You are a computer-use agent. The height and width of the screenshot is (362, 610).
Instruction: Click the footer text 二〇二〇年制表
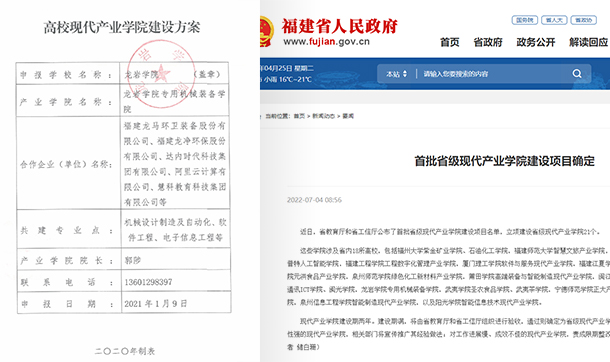point(125,351)
